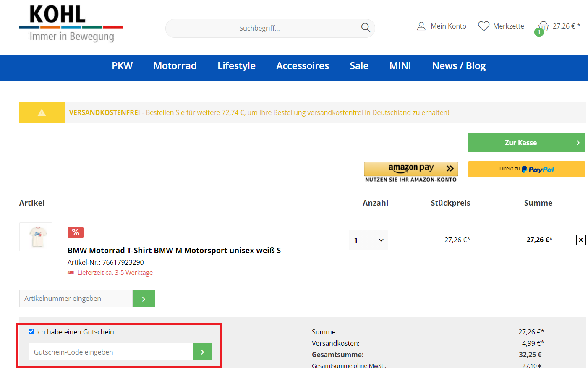Click Artikel-Nr.: 76617923290 text

pos(106,262)
